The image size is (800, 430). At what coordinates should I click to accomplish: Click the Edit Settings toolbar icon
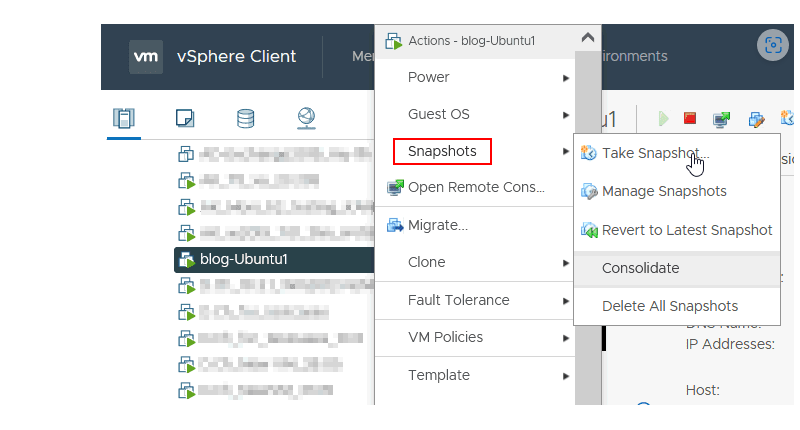(757, 119)
